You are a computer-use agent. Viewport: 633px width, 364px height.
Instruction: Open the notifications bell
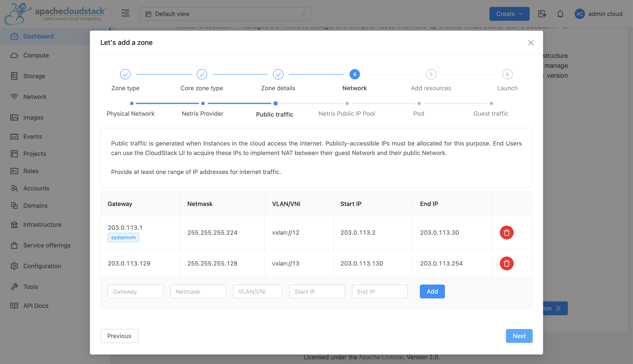[560, 14]
